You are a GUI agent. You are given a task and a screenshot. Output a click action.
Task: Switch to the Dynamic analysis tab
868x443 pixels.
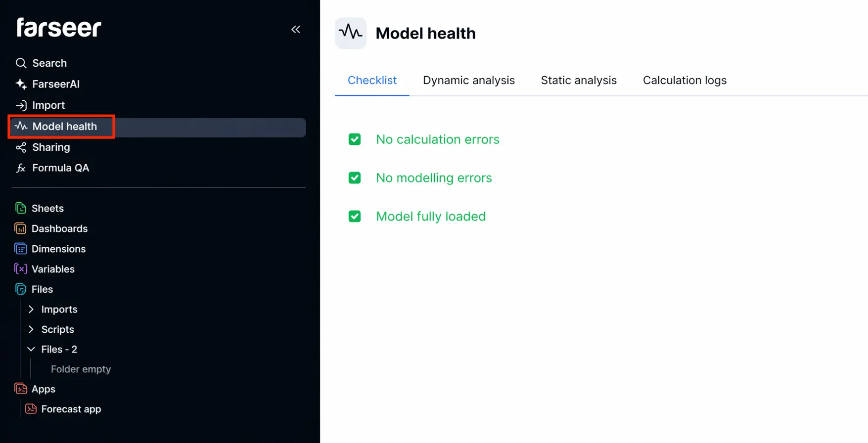(469, 80)
